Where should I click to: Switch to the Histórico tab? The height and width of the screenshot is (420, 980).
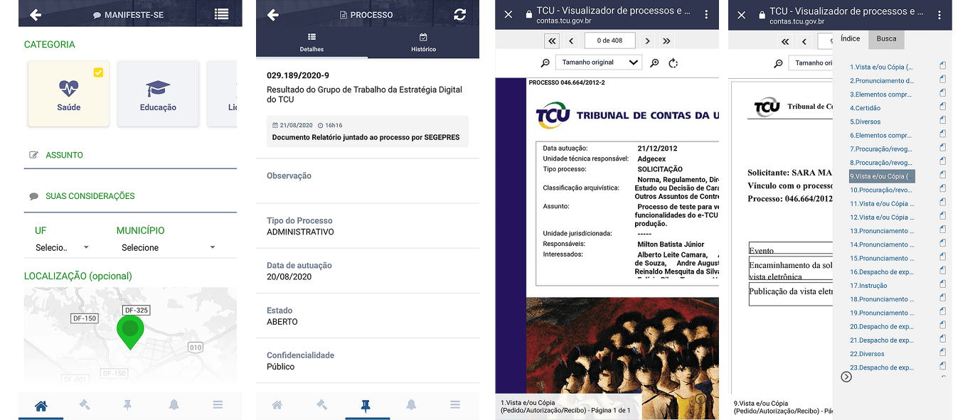tap(423, 43)
